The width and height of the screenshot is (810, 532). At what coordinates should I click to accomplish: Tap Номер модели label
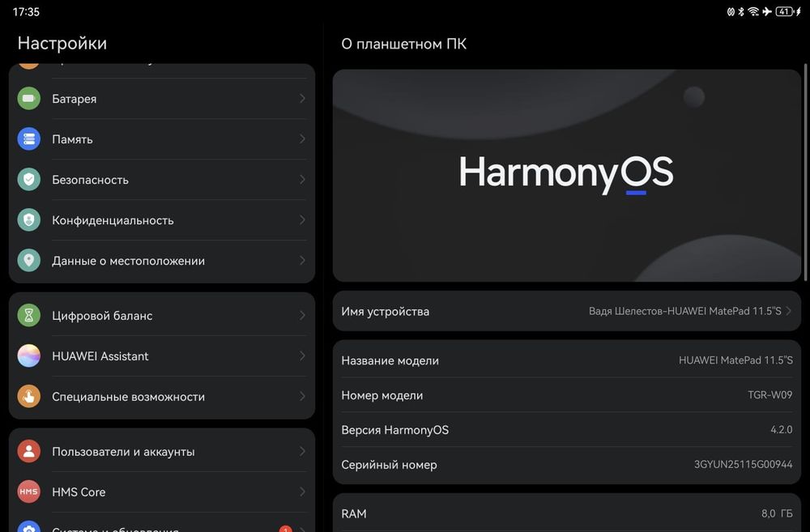382,395
